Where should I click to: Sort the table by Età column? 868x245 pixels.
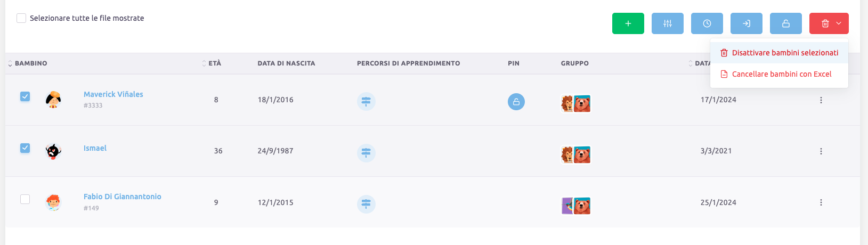click(214, 63)
